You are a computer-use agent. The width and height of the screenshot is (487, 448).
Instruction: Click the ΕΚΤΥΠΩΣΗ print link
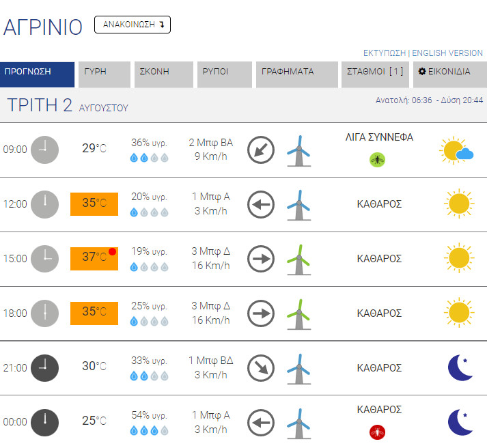(385, 53)
